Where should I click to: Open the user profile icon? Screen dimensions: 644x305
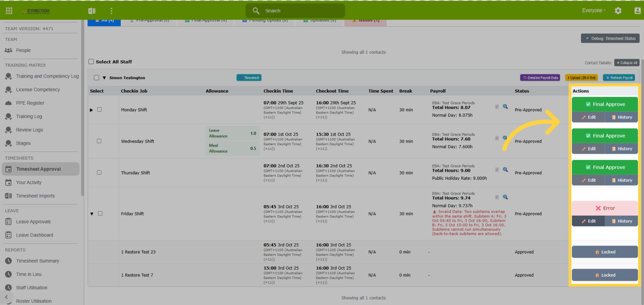click(638, 10)
